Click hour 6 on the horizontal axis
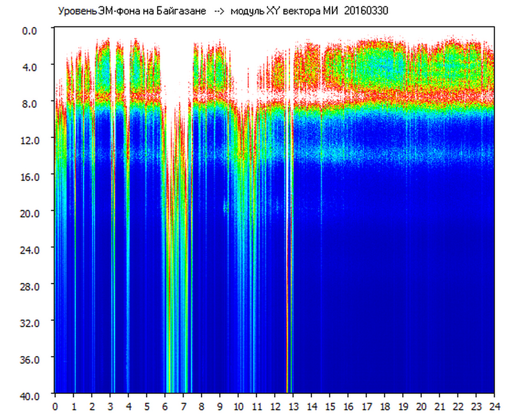512x420 pixels. point(165,406)
